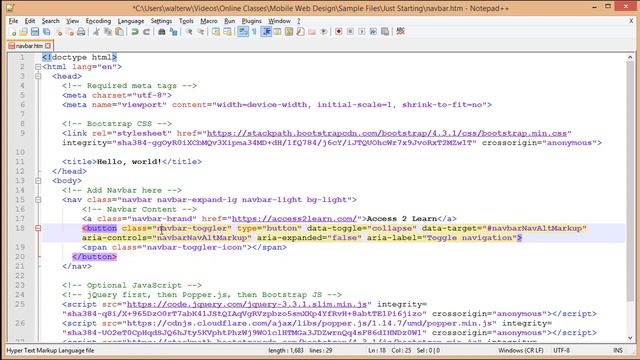Click Windows (CR LF) in status bar

pos(520,351)
